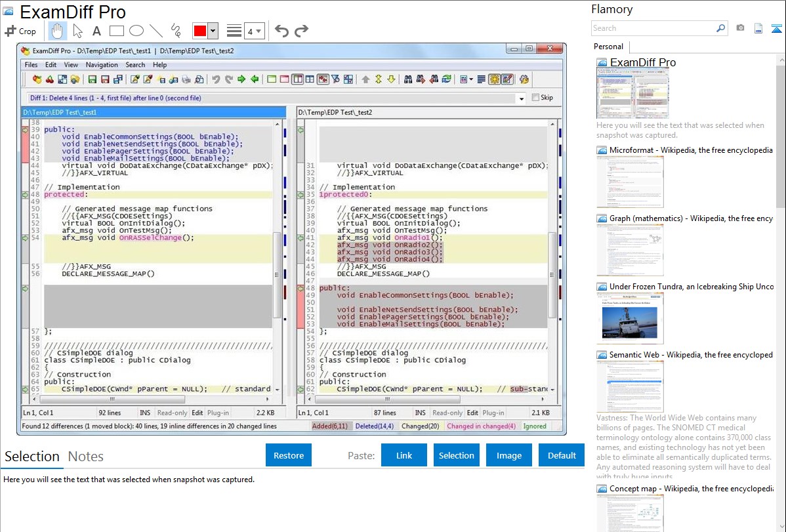Open the annotation color dropdown arrow

(213, 31)
